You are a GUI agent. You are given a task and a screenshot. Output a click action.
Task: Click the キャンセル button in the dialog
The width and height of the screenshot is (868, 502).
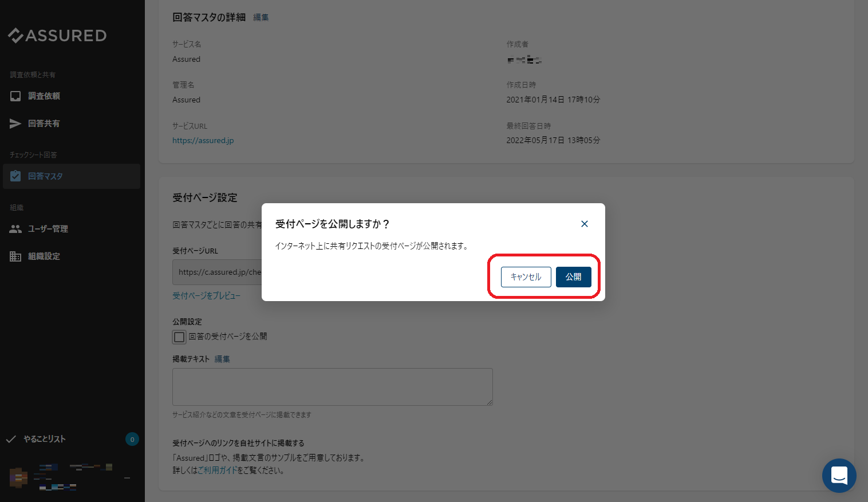(x=526, y=277)
